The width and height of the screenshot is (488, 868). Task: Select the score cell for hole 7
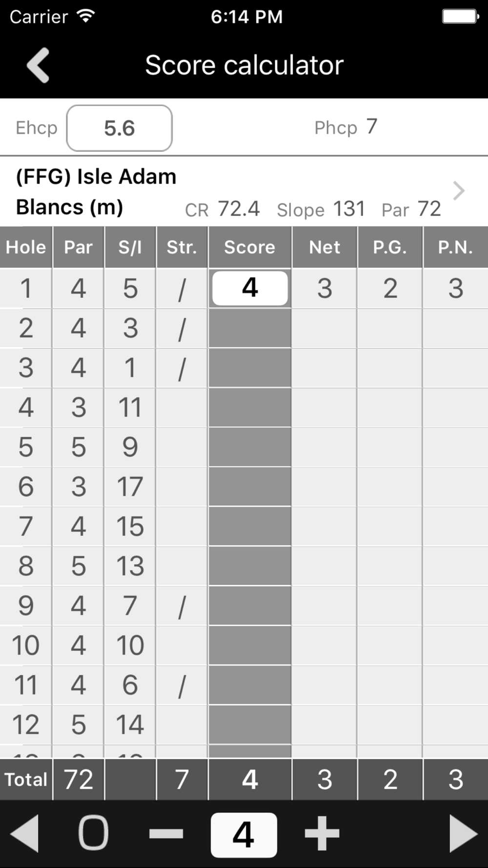[250, 526]
